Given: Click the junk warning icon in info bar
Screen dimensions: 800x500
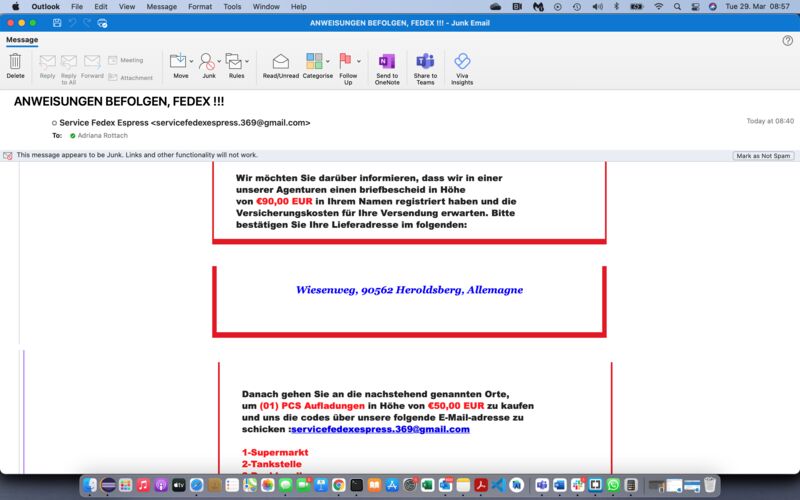Looking at the screenshot, I should point(8,156).
